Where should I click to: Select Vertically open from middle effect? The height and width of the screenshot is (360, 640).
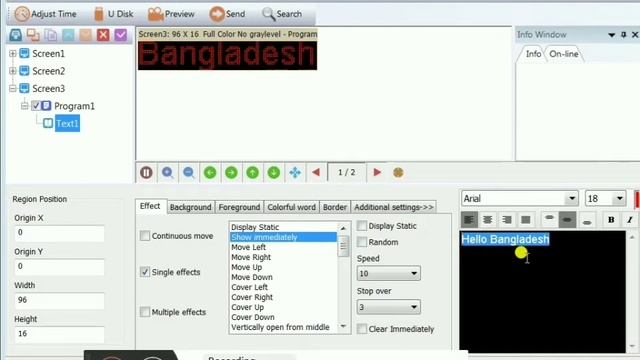click(x=283, y=327)
